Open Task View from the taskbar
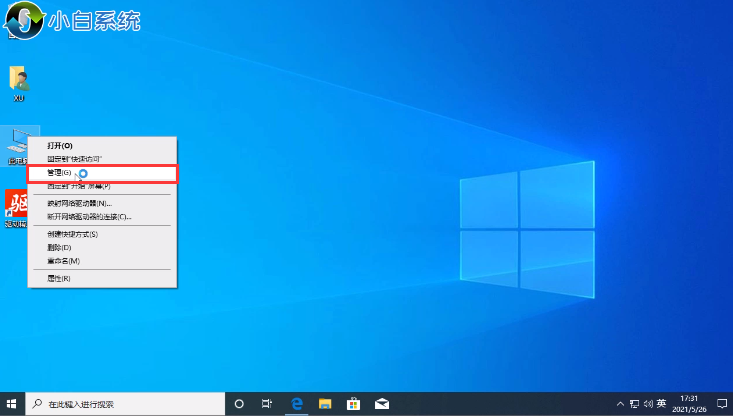 click(267, 404)
